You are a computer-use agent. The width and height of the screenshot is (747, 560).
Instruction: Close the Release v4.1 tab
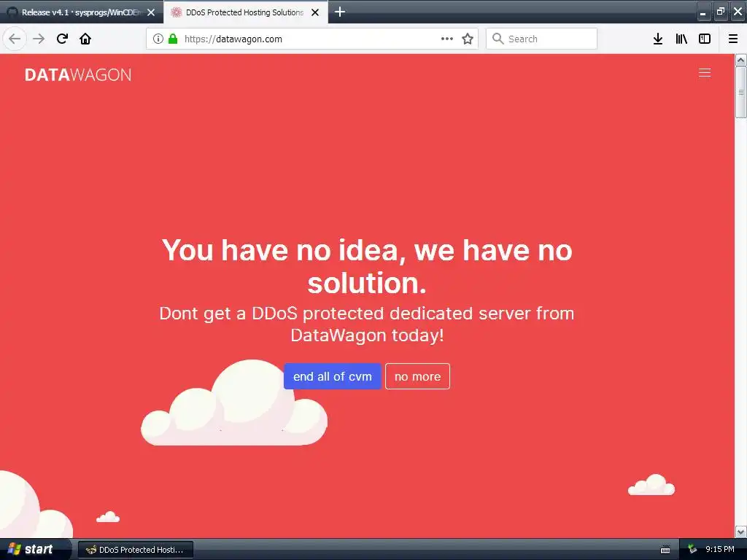[151, 12]
